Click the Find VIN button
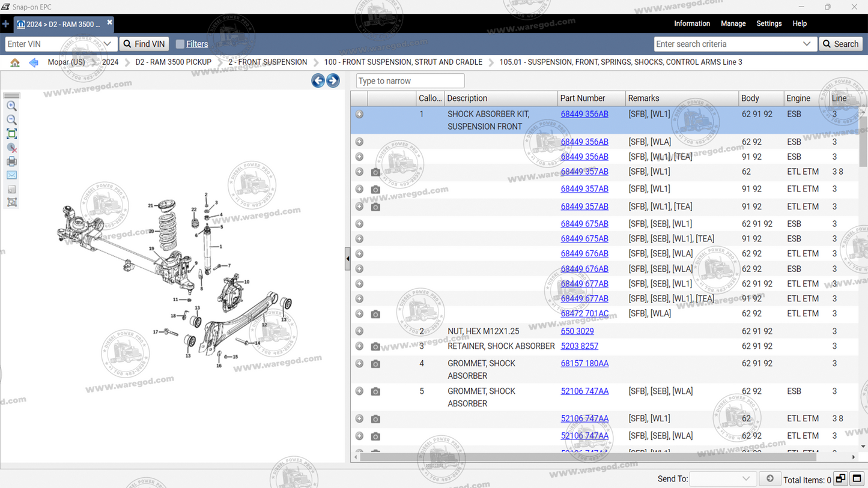 144,44
